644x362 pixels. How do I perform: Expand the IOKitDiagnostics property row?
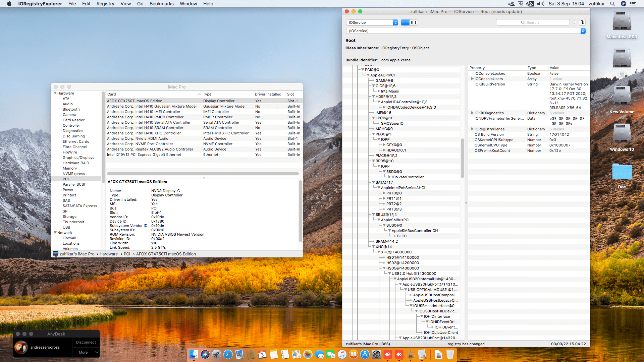[x=473, y=113]
